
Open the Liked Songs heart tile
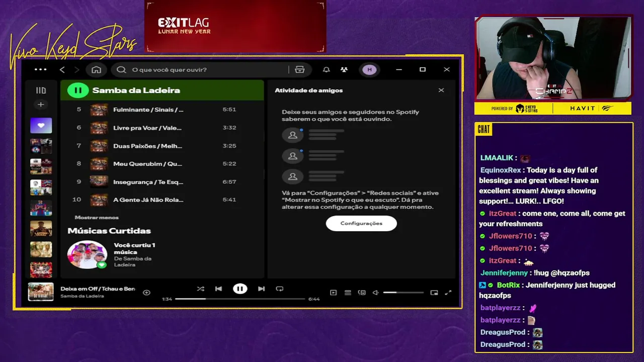click(x=41, y=125)
